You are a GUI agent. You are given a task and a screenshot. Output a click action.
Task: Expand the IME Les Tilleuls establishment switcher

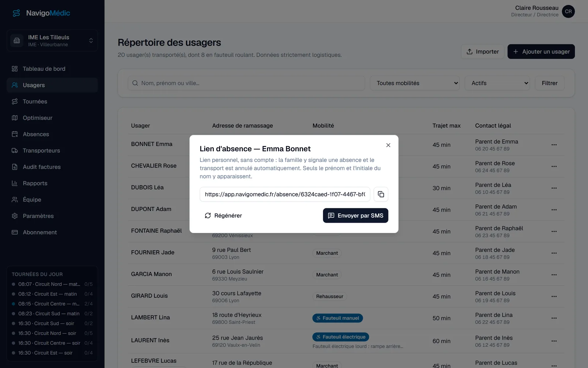pos(52,40)
